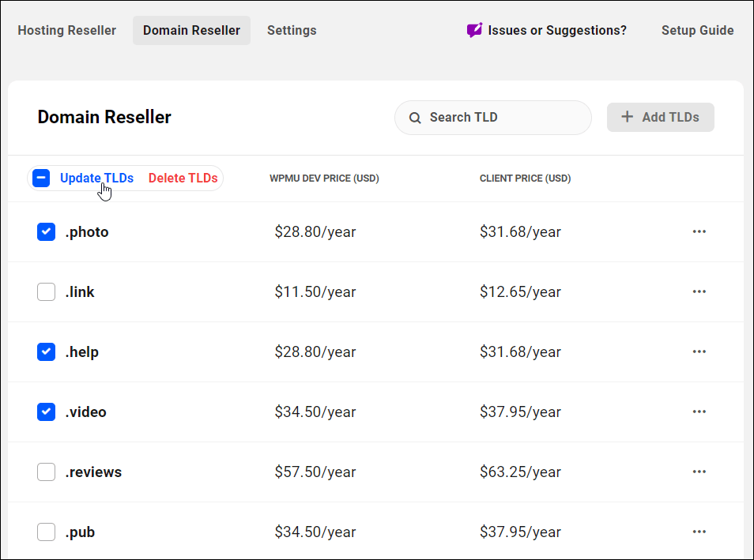Screen dimensions: 754x560
Task: Check the .pub TLD checkbox
Action: coord(46,532)
